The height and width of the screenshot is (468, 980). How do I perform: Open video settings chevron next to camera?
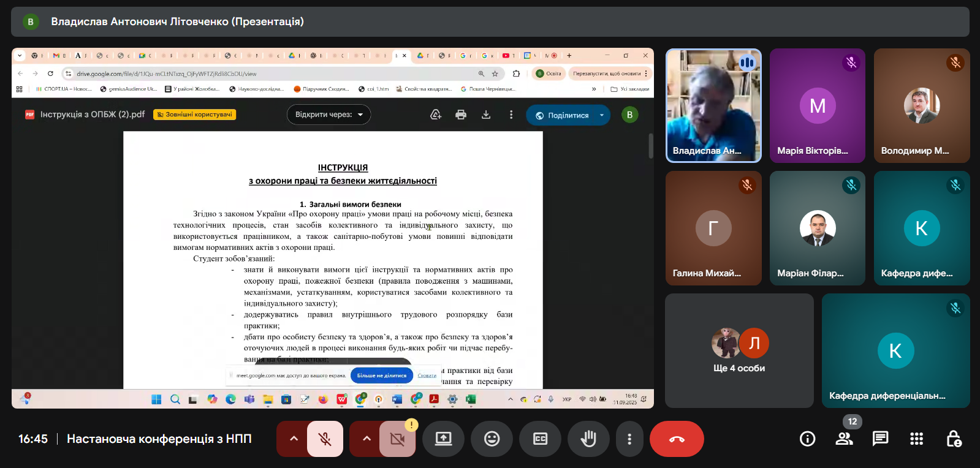(366, 439)
